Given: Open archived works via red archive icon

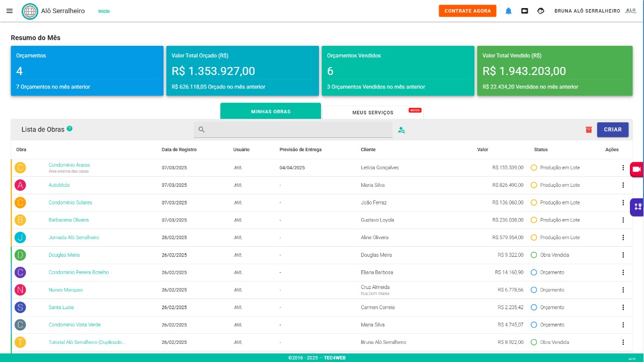Looking at the screenshot, I should (589, 130).
